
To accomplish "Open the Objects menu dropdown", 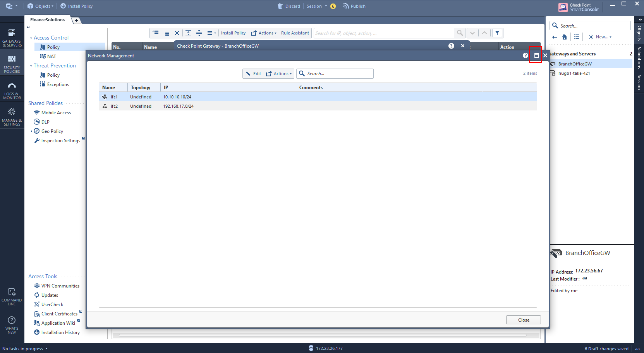I will tap(40, 6).
